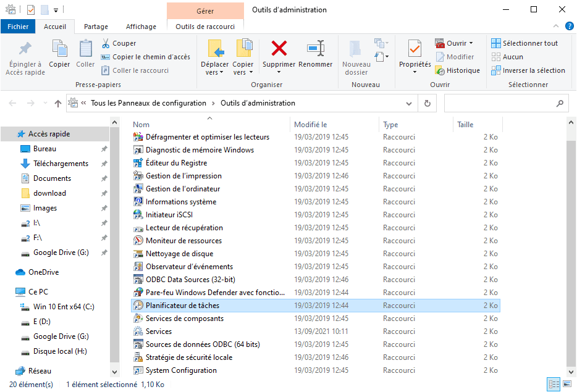Select Nettoyage de disque row
Viewport: 577px width, 392px height.
[315, 254]
